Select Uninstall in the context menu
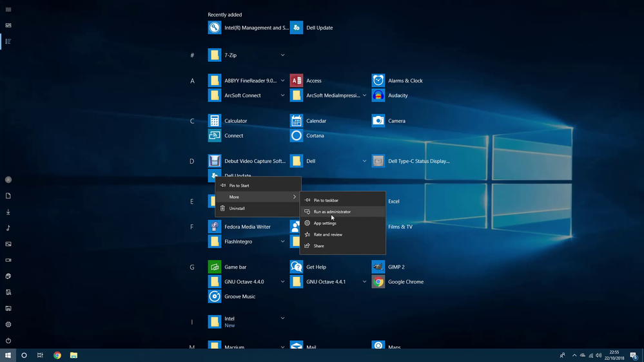Screen dimensions: 644x362 [259, 209]
